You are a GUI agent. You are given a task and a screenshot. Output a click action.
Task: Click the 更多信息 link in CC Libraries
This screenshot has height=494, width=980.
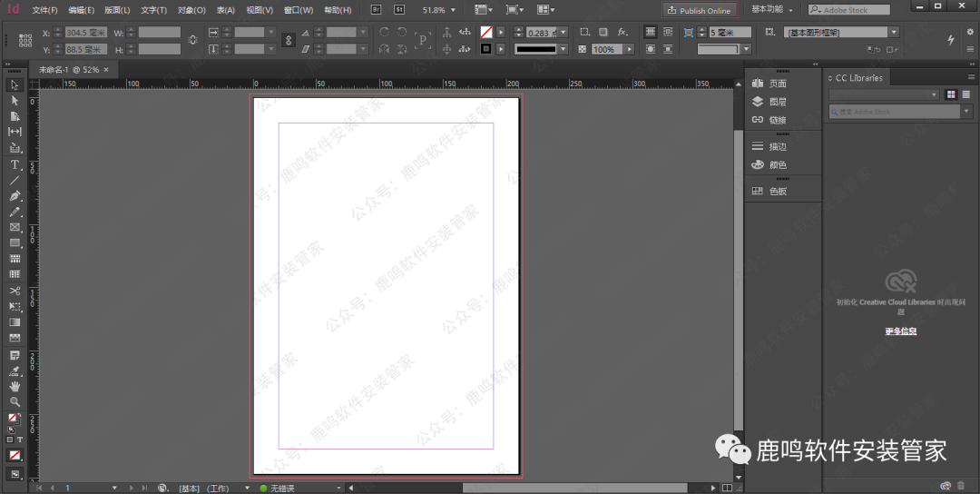[x=901, y=331]
